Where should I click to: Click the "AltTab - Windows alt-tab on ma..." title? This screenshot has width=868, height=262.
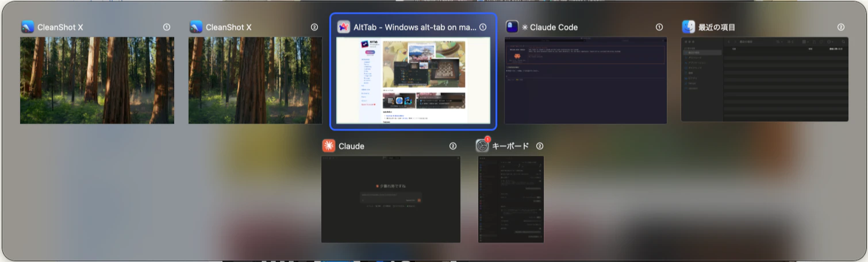click(415, 27)
